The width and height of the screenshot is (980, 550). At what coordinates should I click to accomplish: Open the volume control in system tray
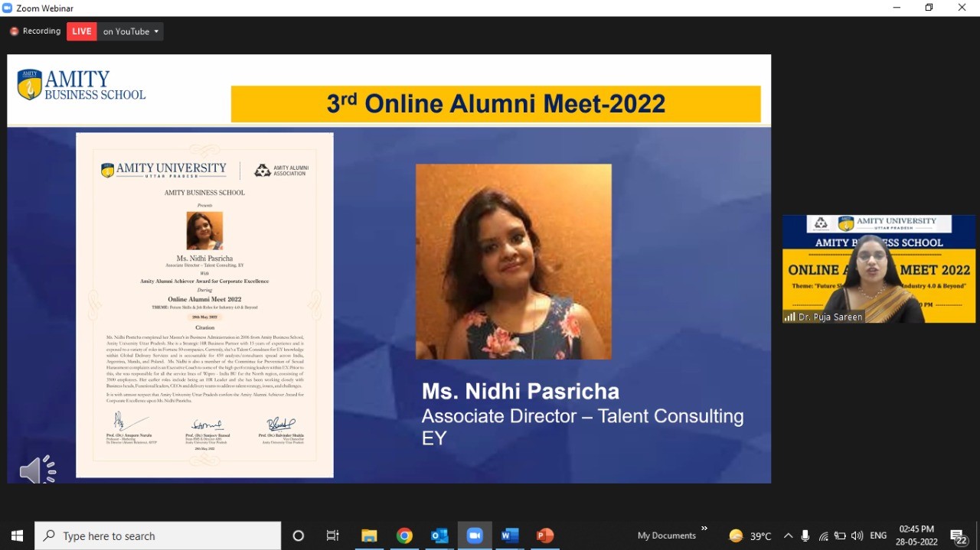(x=857, y=535)
